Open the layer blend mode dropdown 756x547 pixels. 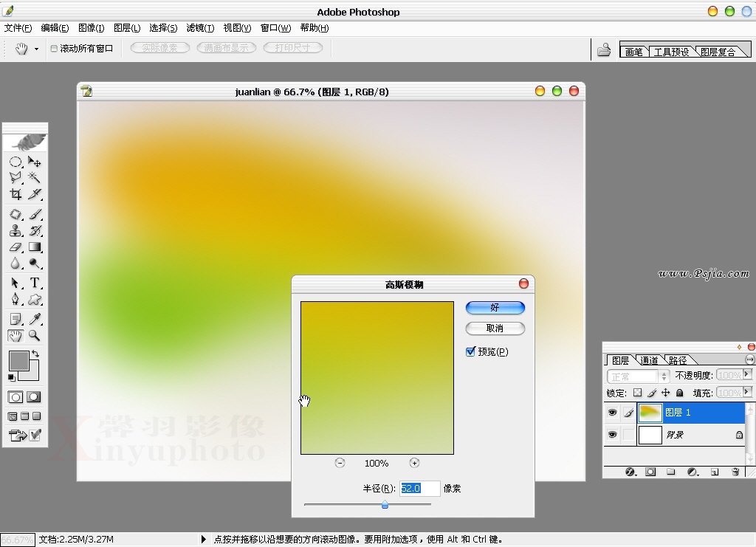point(637,376)
